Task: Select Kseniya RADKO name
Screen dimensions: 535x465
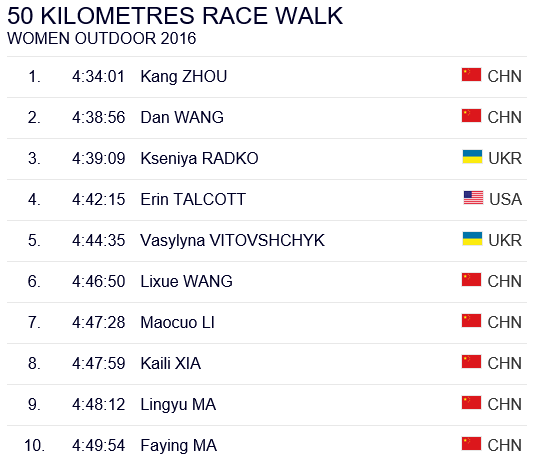Action: pyautogui.click(x=199, y=158)
